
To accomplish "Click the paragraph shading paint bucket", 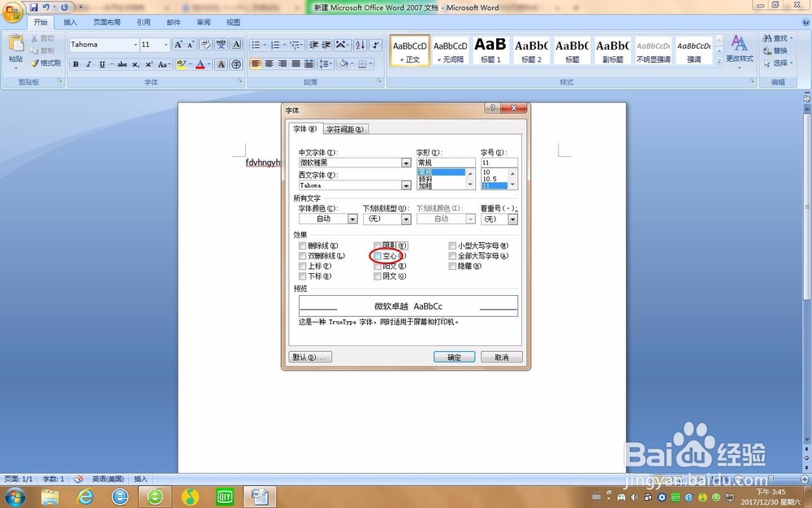I will pos(343,63).
